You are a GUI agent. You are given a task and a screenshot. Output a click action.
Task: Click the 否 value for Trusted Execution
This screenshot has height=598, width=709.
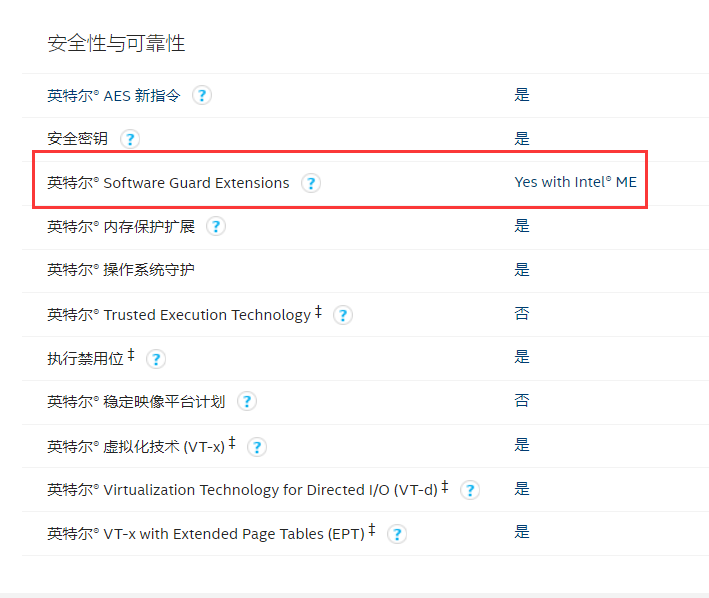coord(522,313)
